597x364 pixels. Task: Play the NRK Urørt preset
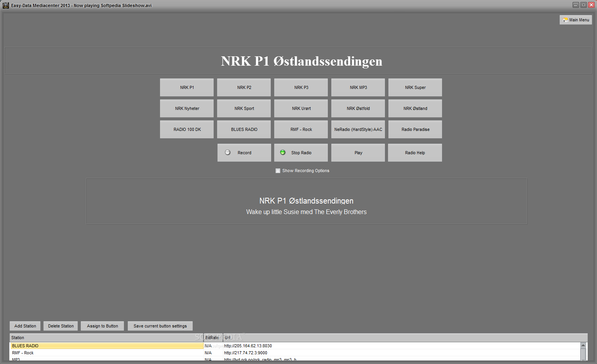tap(301, 108)
